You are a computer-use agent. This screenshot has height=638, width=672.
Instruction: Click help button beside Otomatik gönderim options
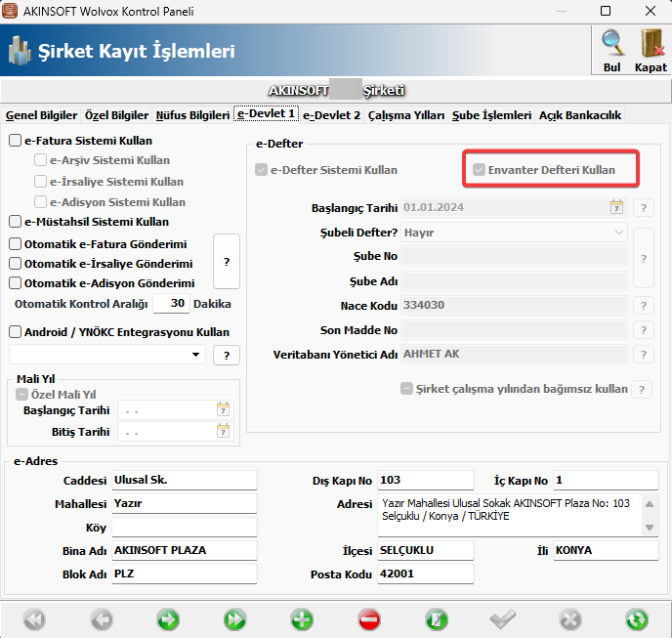pyautogui.click(x=227, y=261)
